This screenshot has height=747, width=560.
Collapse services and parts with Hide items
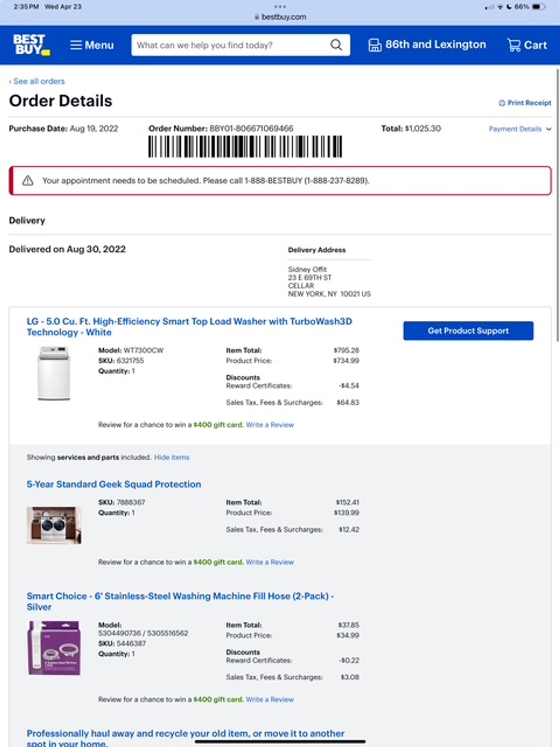(171, 457)
